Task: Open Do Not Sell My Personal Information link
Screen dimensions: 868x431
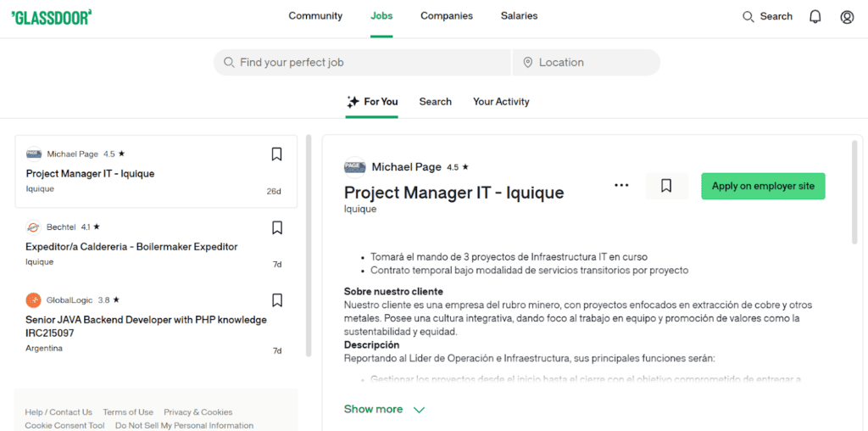Action: click(x=184, y=425)
